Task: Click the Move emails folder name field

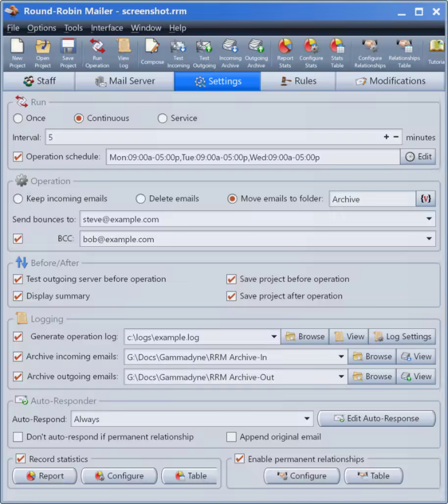Action: pyautogui.click(x=372, y=199)
